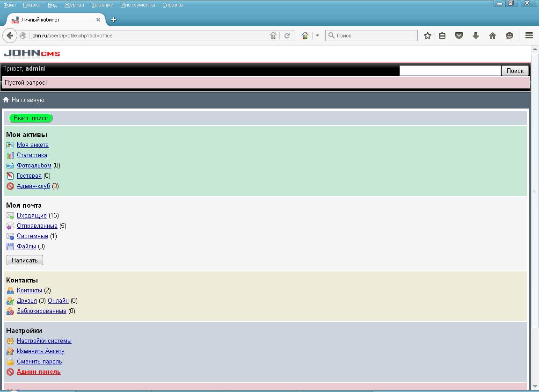Viewport: 539px width, 392px height.
Task: Click the Системные mail info icon
Action: point(10,236)
